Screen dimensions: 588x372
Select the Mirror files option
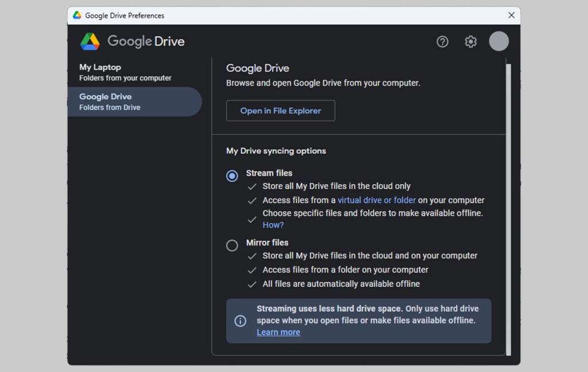click(x=232, y=245)
